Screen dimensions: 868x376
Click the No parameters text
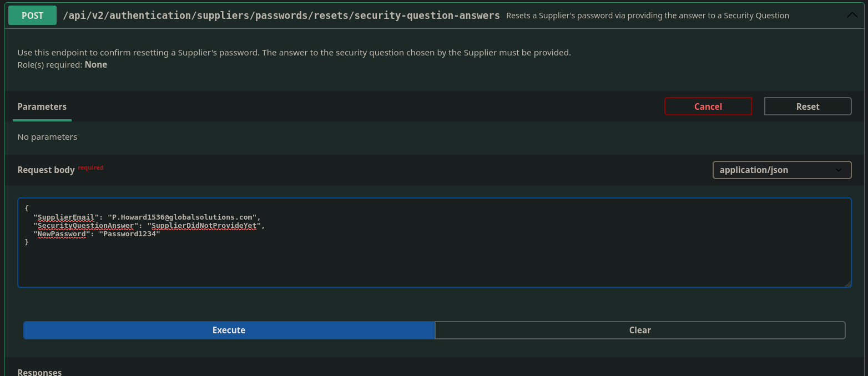[47, 136]
